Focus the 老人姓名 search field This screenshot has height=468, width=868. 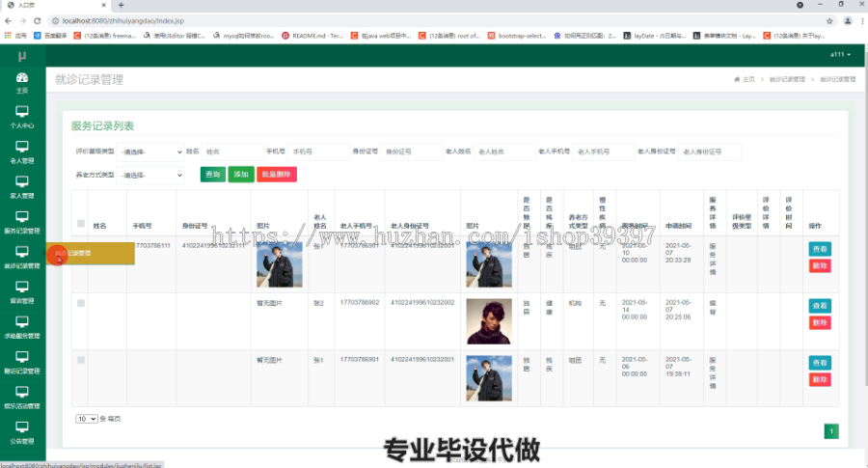(x=504, y=151)
